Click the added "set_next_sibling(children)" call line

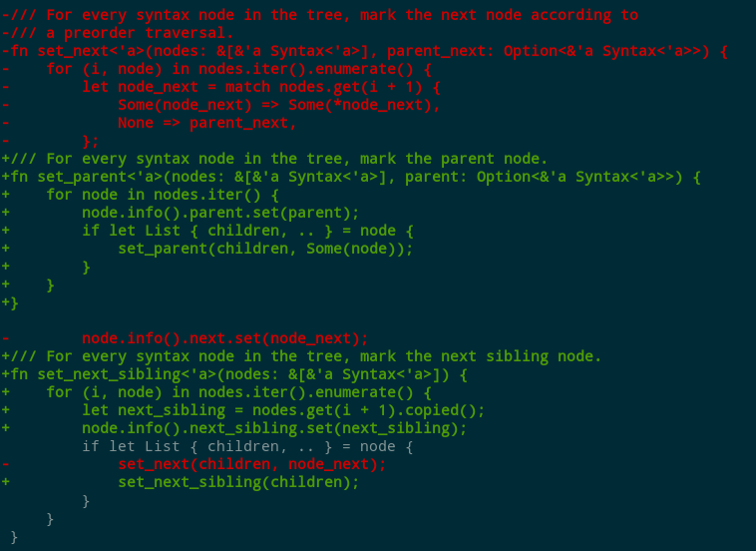(237, 482)
